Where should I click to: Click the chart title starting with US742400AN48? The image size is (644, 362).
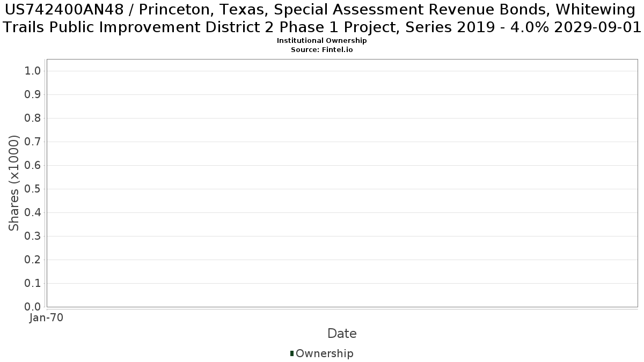(322, 18)
